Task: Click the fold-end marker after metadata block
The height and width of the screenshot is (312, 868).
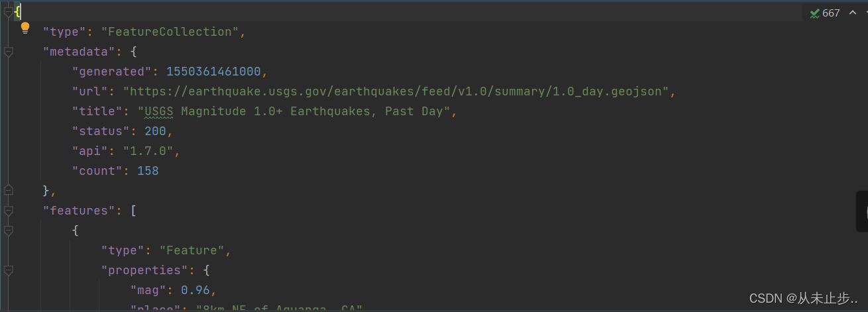Action: (8, 191)
